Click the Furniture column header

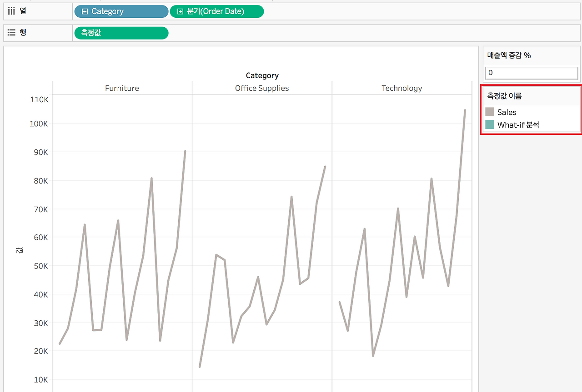click(122, 88)
